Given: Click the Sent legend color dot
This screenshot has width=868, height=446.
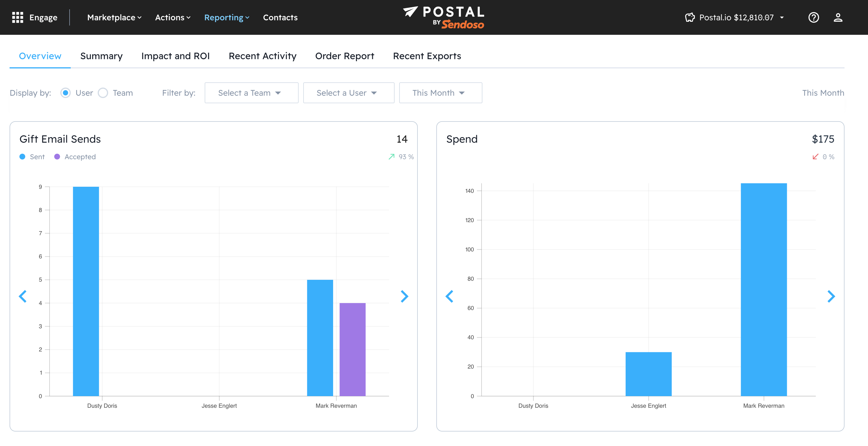Looking at the screenshot, I should [x=22, y=157].
